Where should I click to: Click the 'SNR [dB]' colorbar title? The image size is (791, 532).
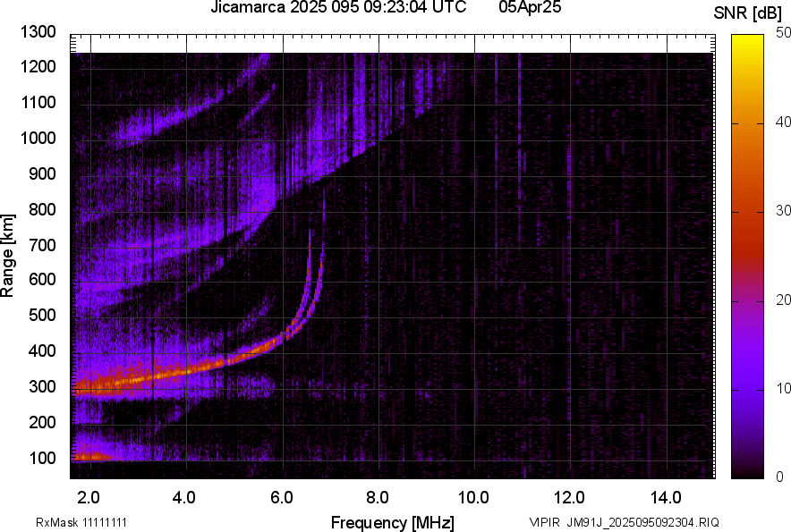click(x=747, y=13)
